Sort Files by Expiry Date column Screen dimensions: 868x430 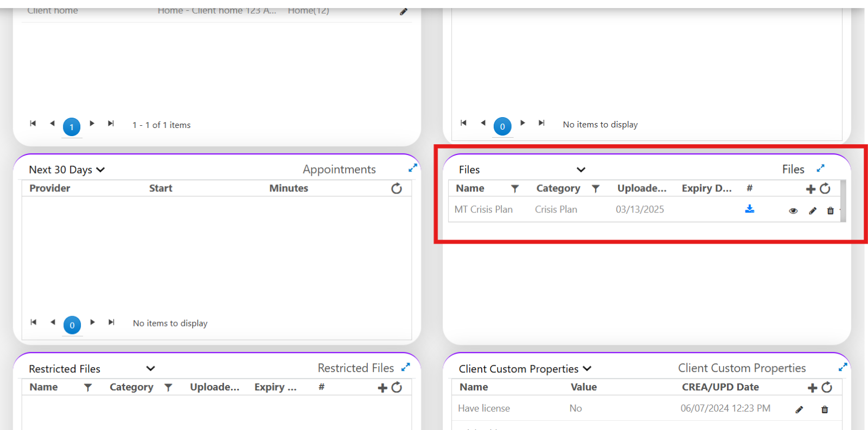(707, 188)
